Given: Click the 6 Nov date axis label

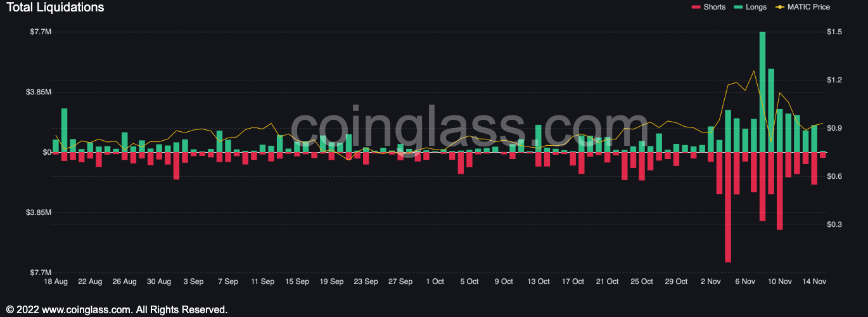Looking at the screenshot, I should click(x=744, y=281).
